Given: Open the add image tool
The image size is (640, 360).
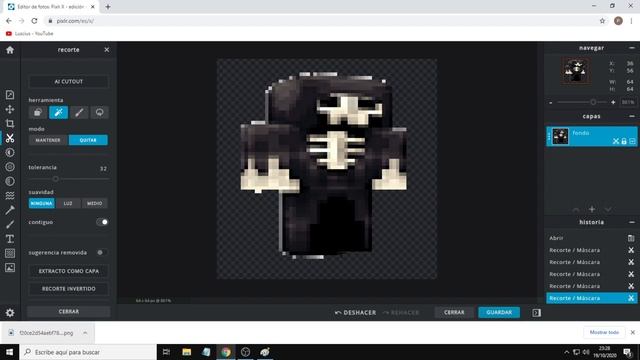Looking at the screenshot, I should coord(10,267).
